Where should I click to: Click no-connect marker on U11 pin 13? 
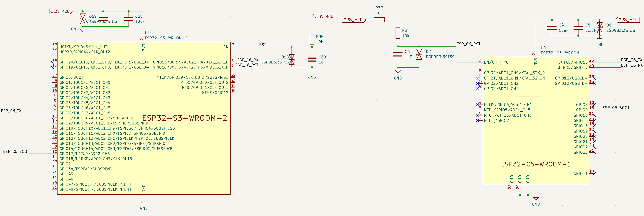[52, 67]
